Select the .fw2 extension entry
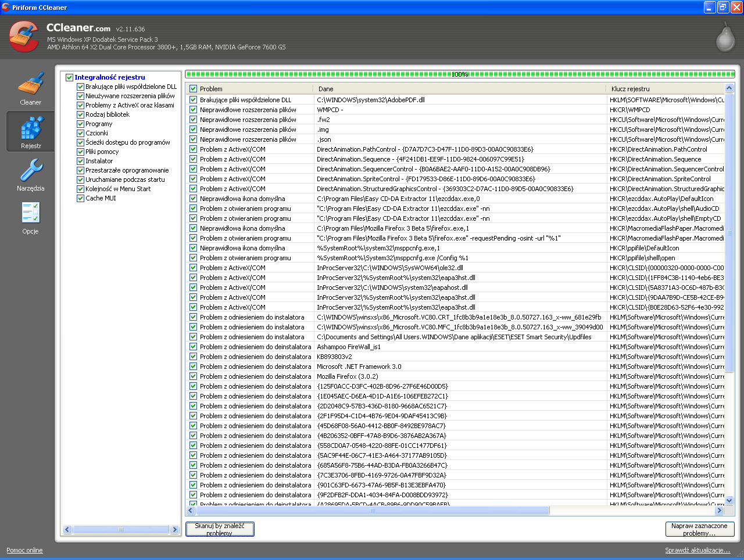744x560 pixels. (x=323, y=120)
